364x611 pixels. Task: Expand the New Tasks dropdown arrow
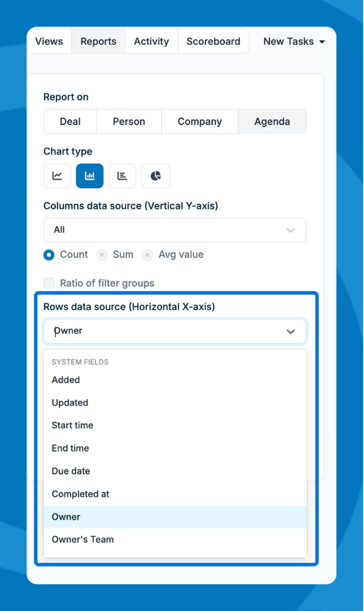322,42
